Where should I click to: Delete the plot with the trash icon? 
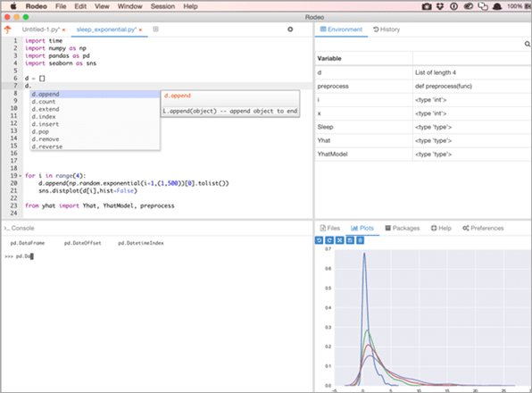(x=361, y=240)
